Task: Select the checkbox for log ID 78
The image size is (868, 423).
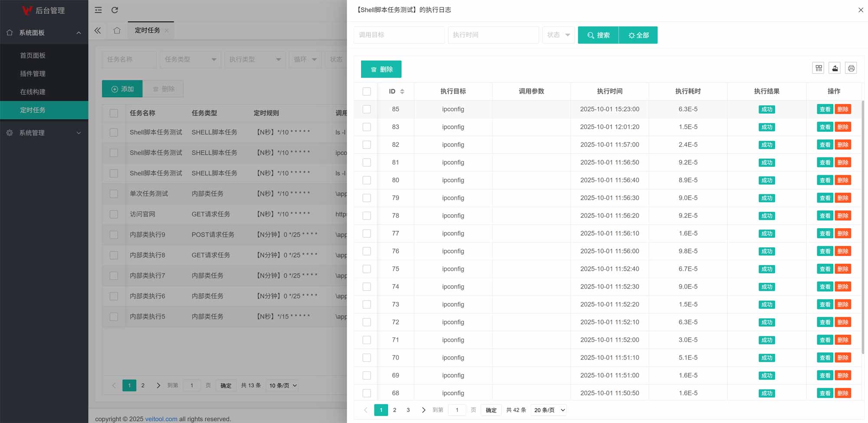Action: click(x=367, y=216)
